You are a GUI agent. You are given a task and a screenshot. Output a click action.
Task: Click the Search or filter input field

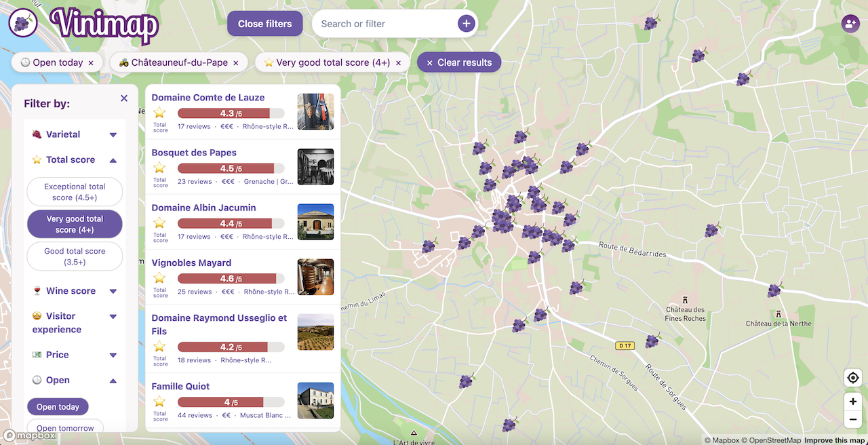click(x=384, y=24)
